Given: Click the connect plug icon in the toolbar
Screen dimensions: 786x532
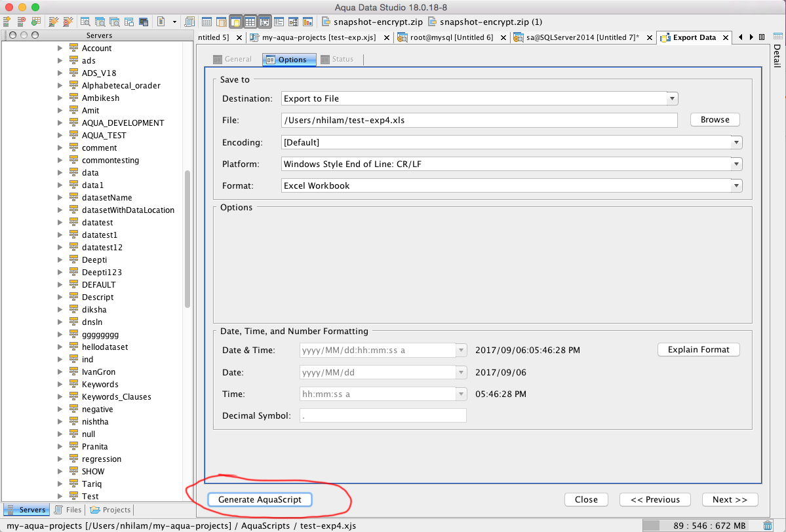Looking at the screenshot, I should [54, 22].
